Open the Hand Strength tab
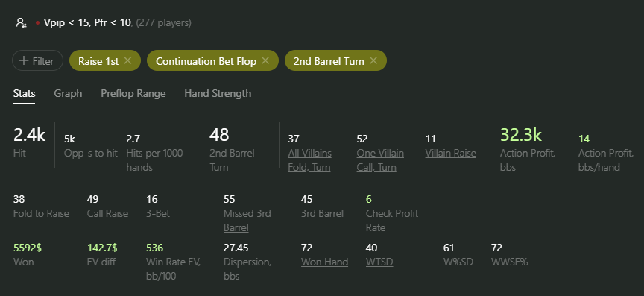This screenshot has height=296, width=644. pyautogui.click(x=218, y=94)
